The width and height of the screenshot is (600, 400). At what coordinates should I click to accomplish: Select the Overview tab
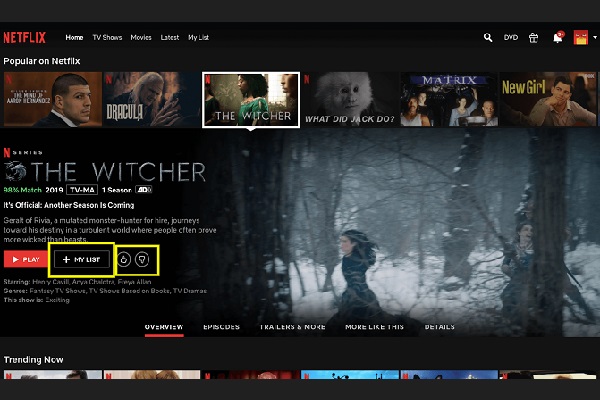[x=164, y=327]
